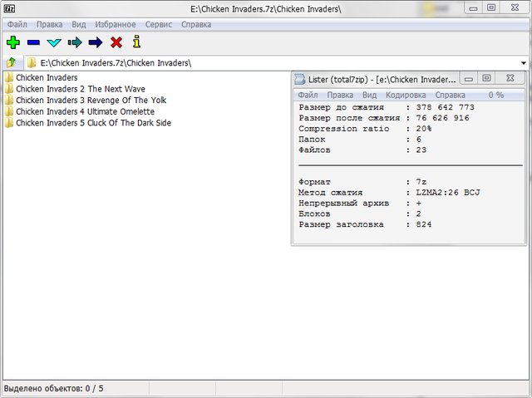
Task: Open the Сервис menu
Action: pyautogui.click(x=159, y=24)
